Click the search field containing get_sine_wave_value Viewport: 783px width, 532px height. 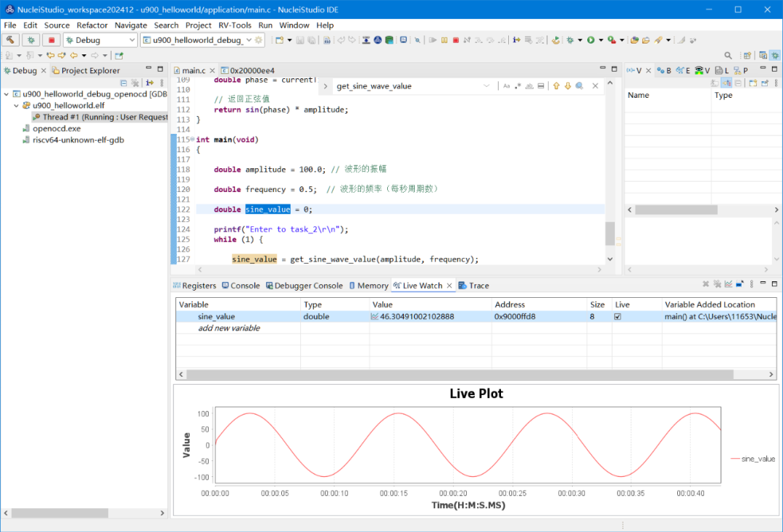coord(408,86)
